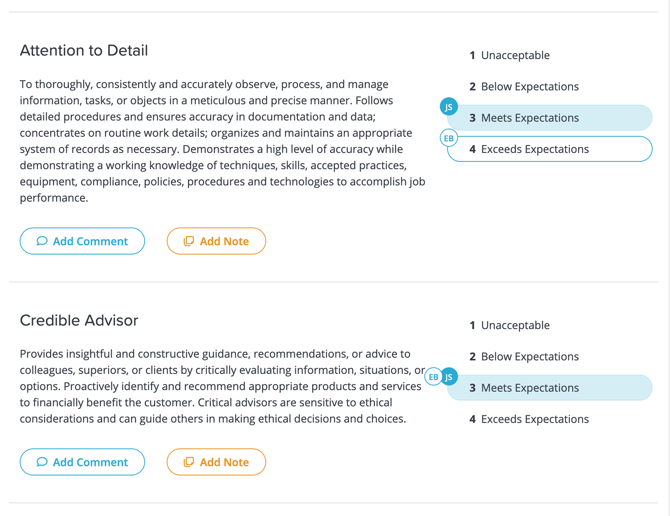Click the EB avatar in Credible Advisor ratings
Viewport: 670px width, 516px height.
pos(433,377)
